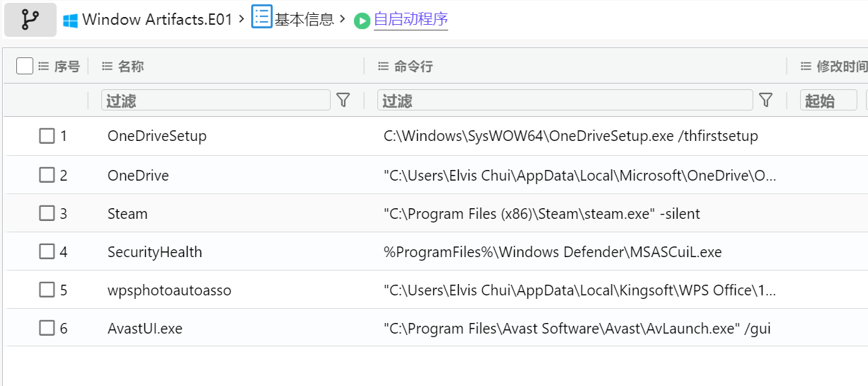The height and width of the screenshot is (386, 868).
Task: Open the 命令行 column filter funnel icon
Action: pos(765,100)
